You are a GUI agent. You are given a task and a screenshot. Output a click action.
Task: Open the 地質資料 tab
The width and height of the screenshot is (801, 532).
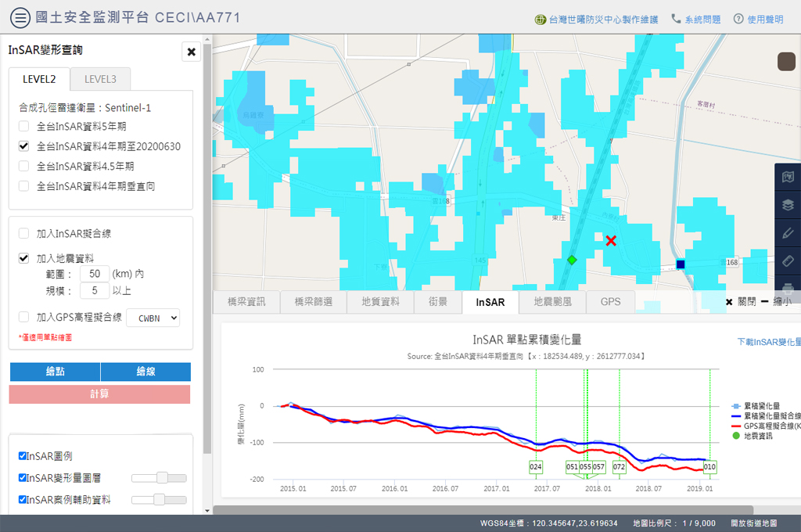(380, 301)
